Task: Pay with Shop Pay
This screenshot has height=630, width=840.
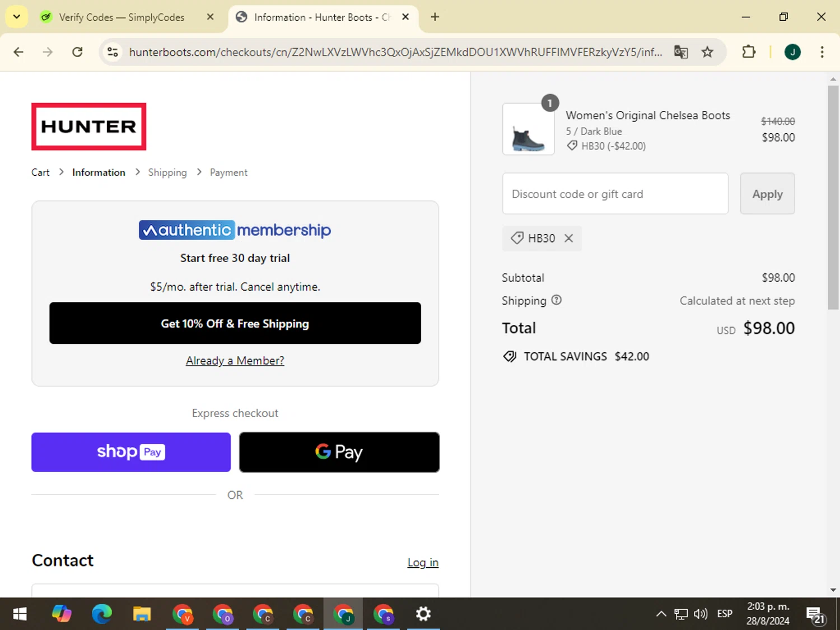Action: 131,452
